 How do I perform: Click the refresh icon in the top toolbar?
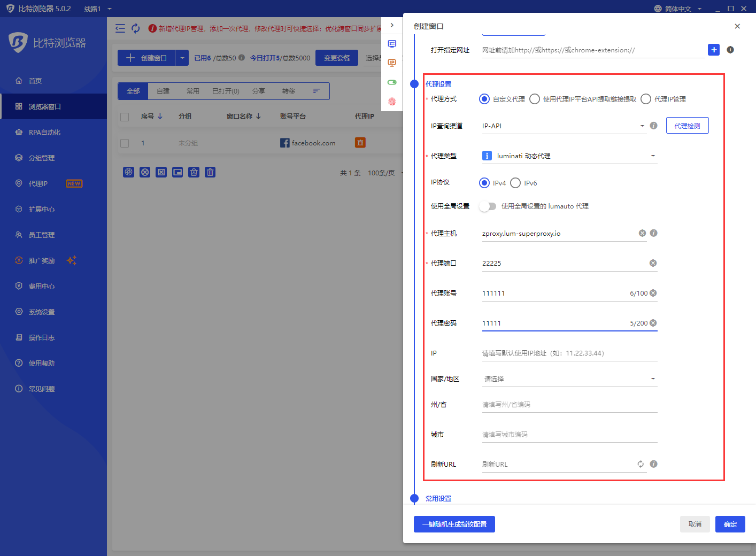click(135, 28)
